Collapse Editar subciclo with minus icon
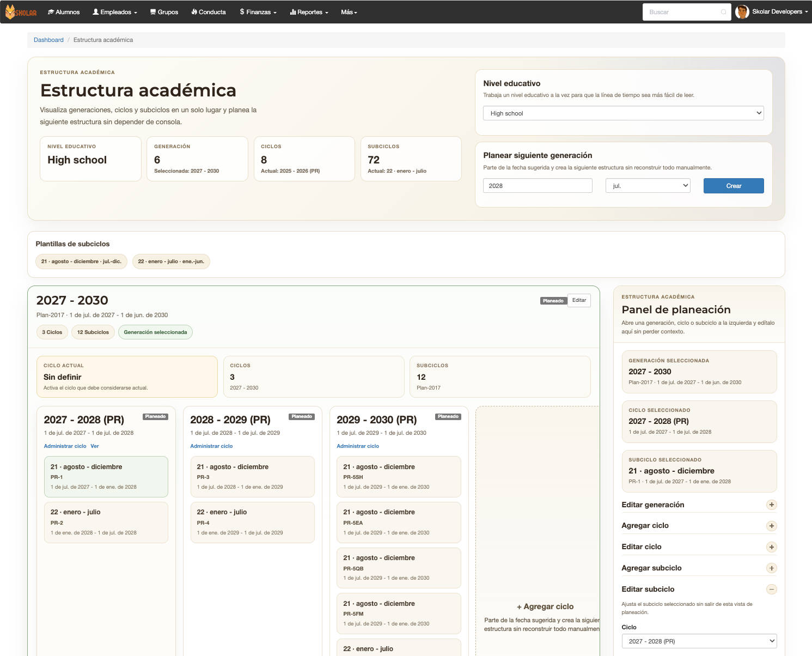 click(x=771, y=590)
